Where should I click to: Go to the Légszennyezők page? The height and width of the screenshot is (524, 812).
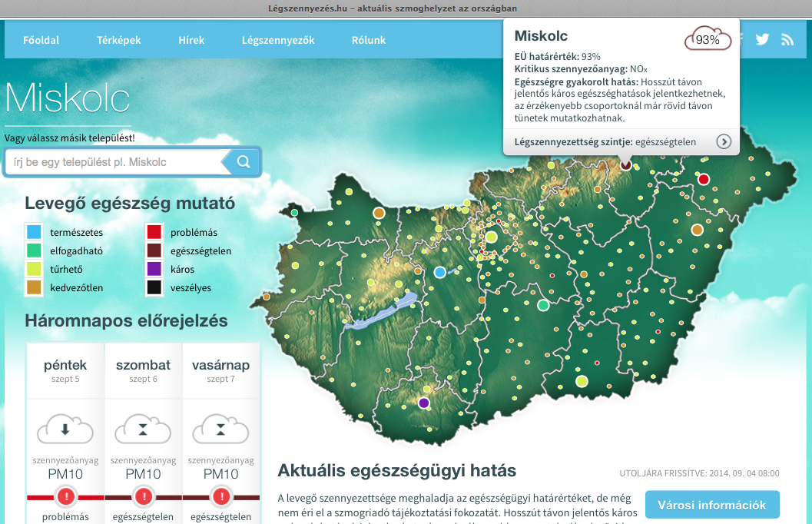click(x=278, y=40)
